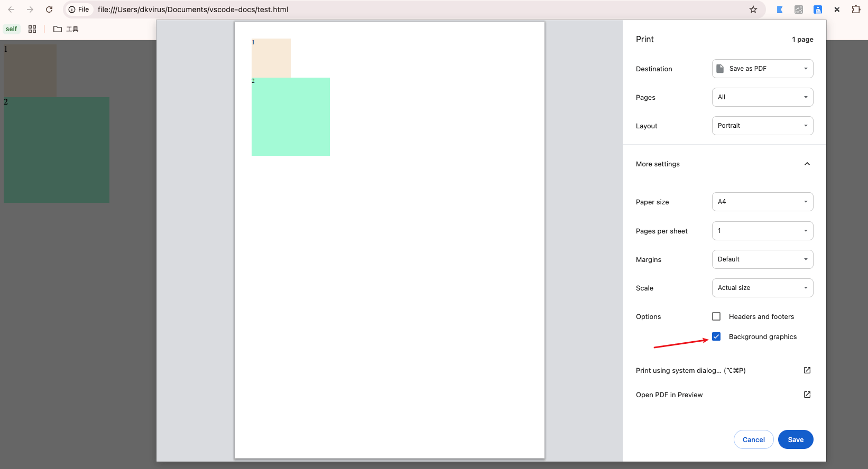
Task: Click the mint green box in preview
Action: pyautogui.click(x=291, y=117)
